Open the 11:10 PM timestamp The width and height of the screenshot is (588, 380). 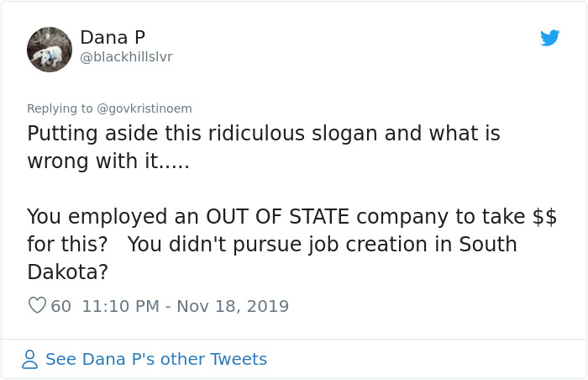120,306
